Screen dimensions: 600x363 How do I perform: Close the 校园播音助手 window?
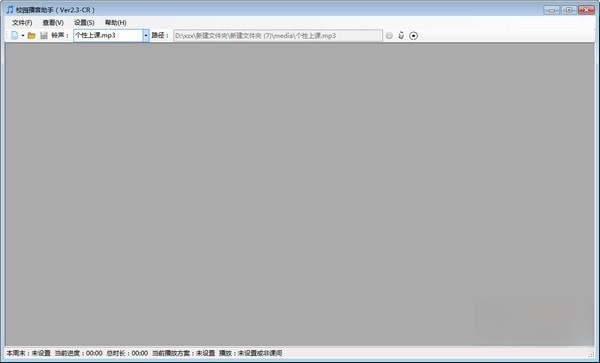click(586, 10)
